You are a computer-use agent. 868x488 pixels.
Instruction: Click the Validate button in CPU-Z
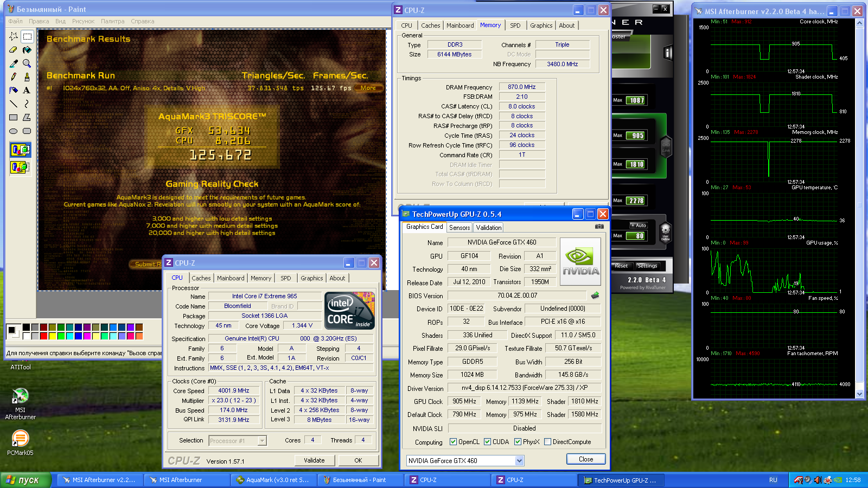coord(314,460)
